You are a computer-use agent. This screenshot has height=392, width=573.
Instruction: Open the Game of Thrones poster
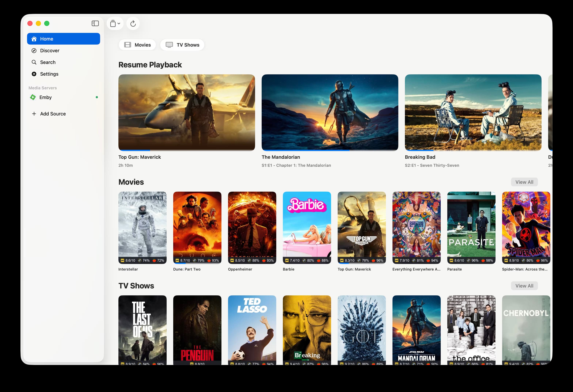pyautogui.click(x=362, y=330)
